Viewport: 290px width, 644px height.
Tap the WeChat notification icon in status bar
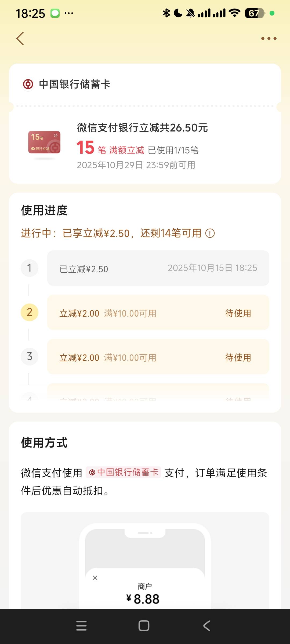(55, 13)
